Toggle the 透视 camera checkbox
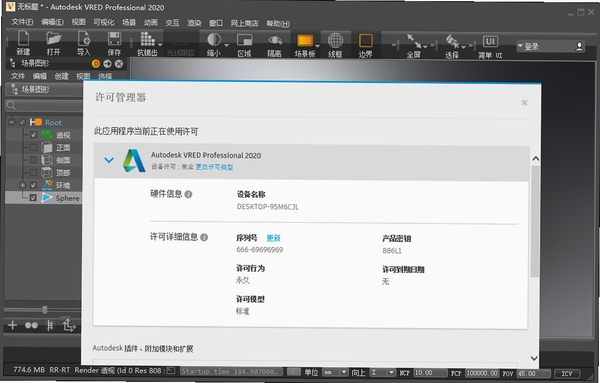600x383 pixels. (x=33, y=135)
